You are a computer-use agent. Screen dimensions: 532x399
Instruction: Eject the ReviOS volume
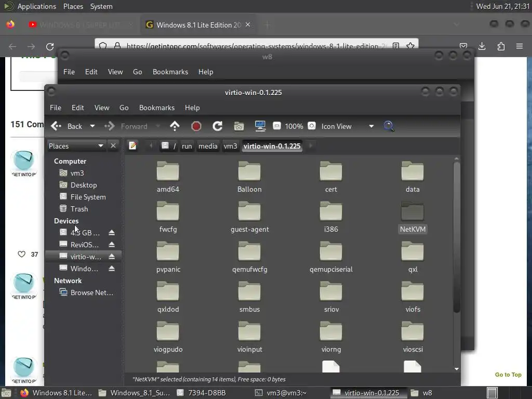pyautogui.click(x=112, y=245)
